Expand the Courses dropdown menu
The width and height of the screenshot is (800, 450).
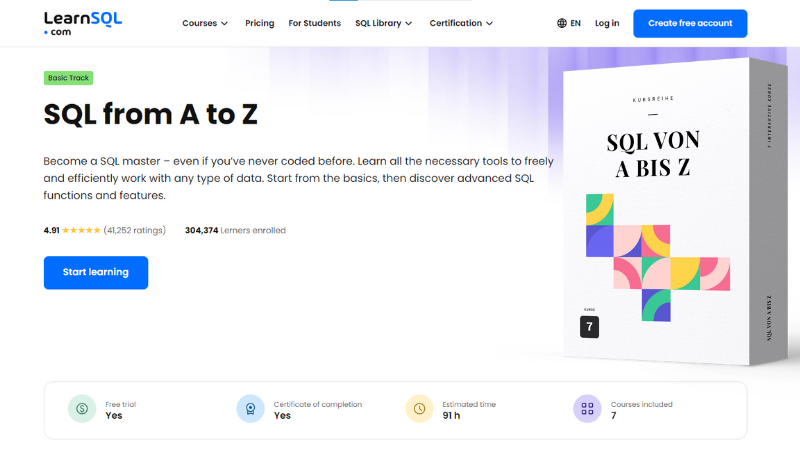[205, 23]
